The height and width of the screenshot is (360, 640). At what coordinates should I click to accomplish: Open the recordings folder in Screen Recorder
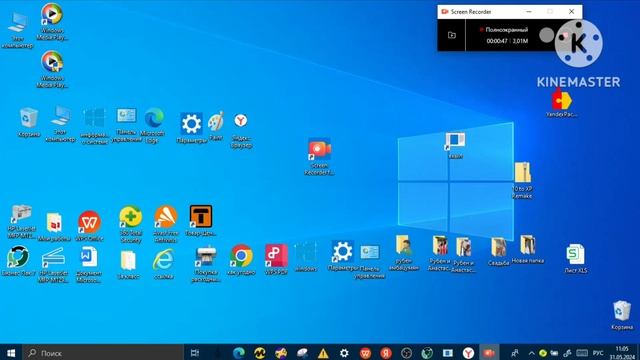click(451, 35)
